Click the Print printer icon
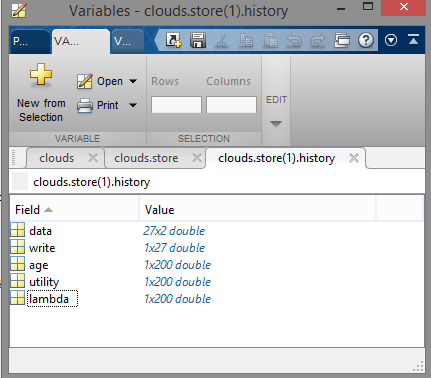The height and width of the screenshot is (378, 431). click(x=85, y=105)
